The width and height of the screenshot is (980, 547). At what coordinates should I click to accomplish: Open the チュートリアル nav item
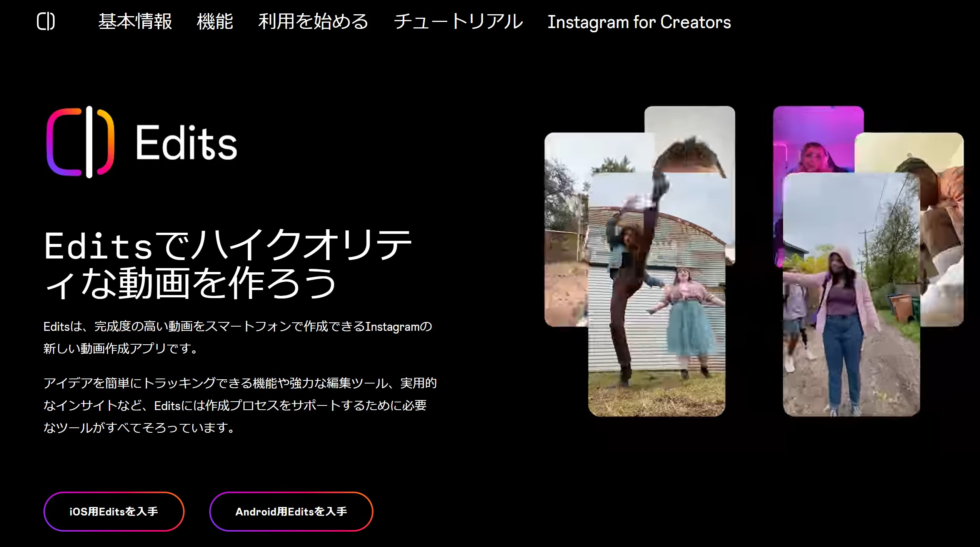tap(458, 22)
